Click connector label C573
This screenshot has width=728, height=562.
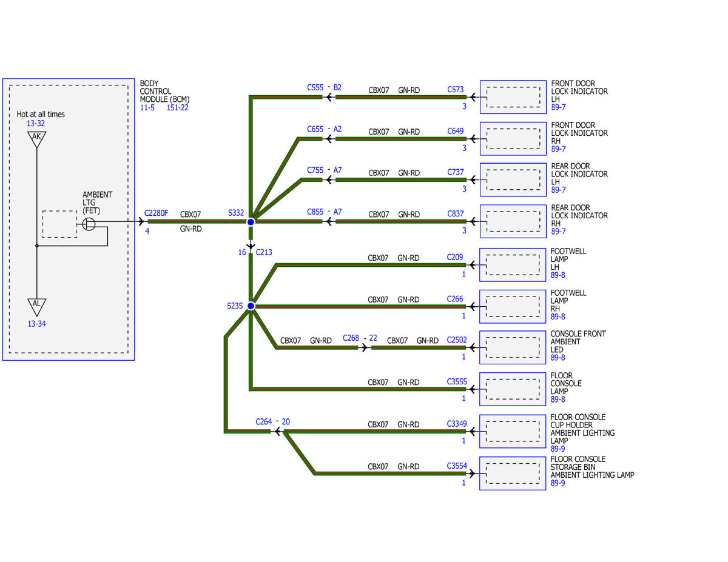click(456, 89)
